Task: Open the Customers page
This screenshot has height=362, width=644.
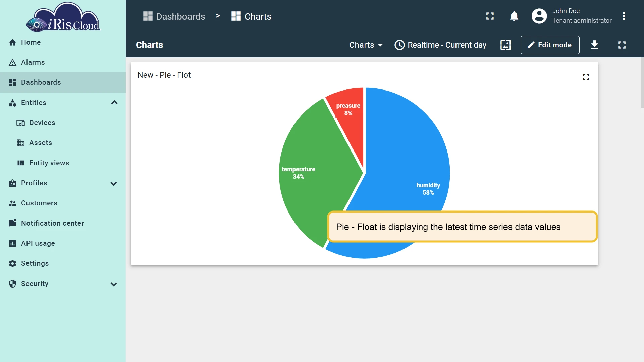Action: (63, 203)
